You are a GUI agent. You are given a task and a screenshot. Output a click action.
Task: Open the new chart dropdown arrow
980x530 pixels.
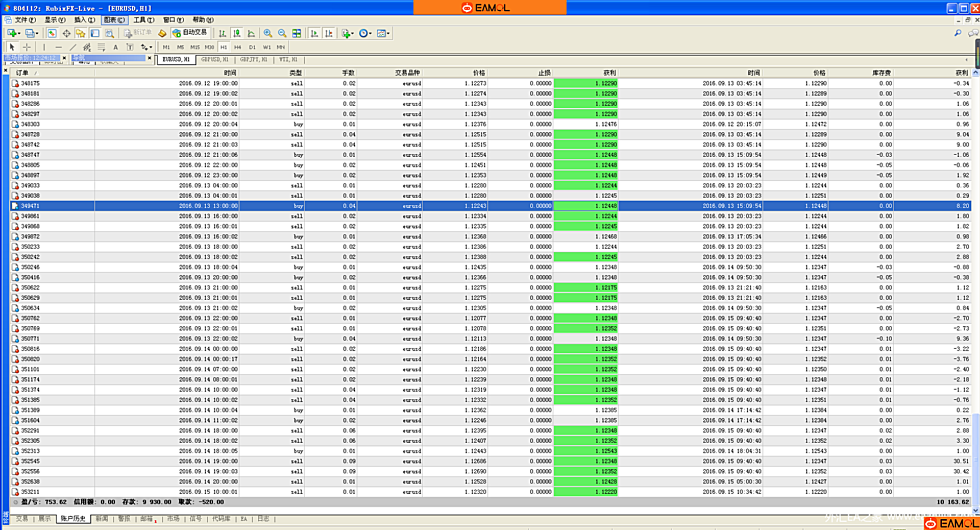click(19, 34)
